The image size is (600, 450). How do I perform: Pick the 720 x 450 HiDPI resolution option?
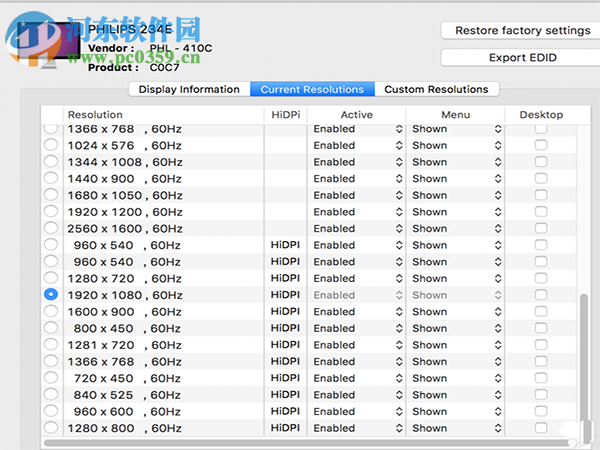pyautogui.click(x=51, y=378)
